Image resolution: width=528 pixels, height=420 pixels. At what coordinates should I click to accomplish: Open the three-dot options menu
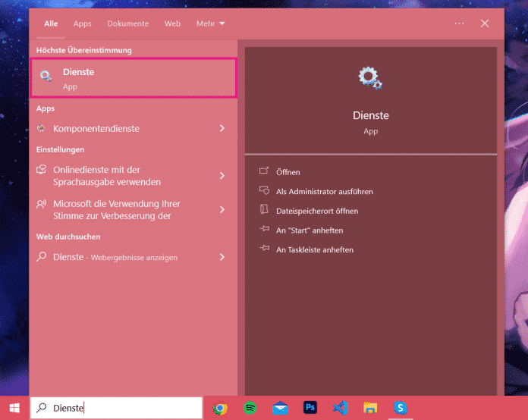(459, 24)
